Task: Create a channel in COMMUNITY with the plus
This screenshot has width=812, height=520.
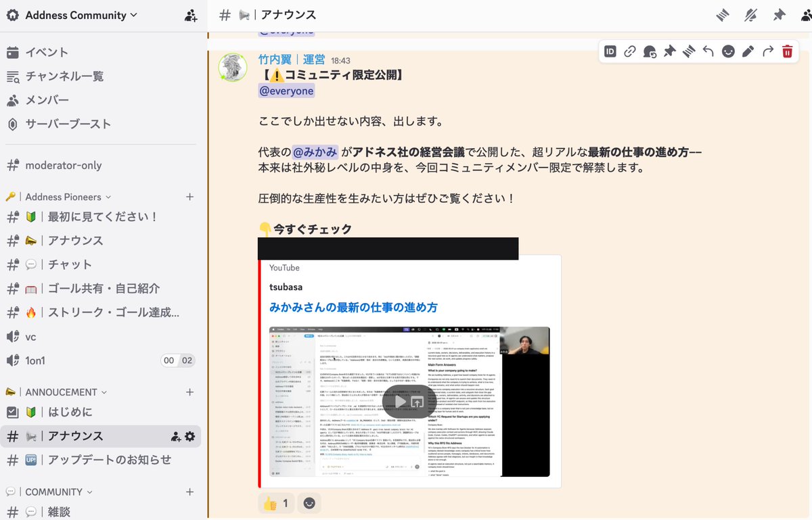Action: click(x=189, y=492)
